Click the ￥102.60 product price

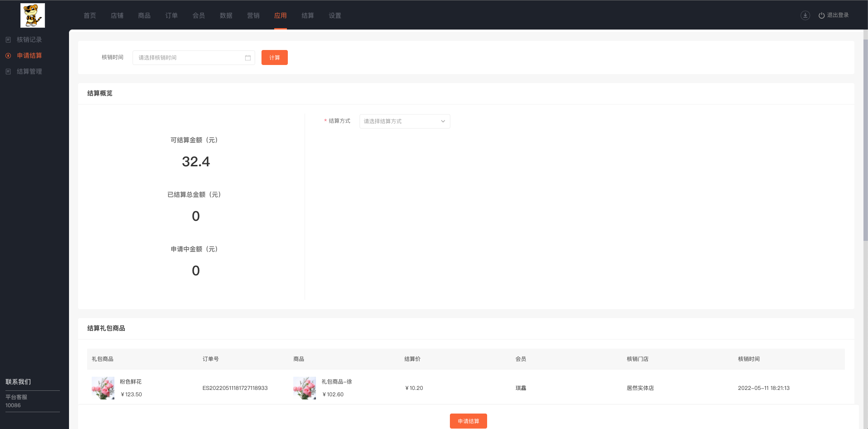pos(332,394)
